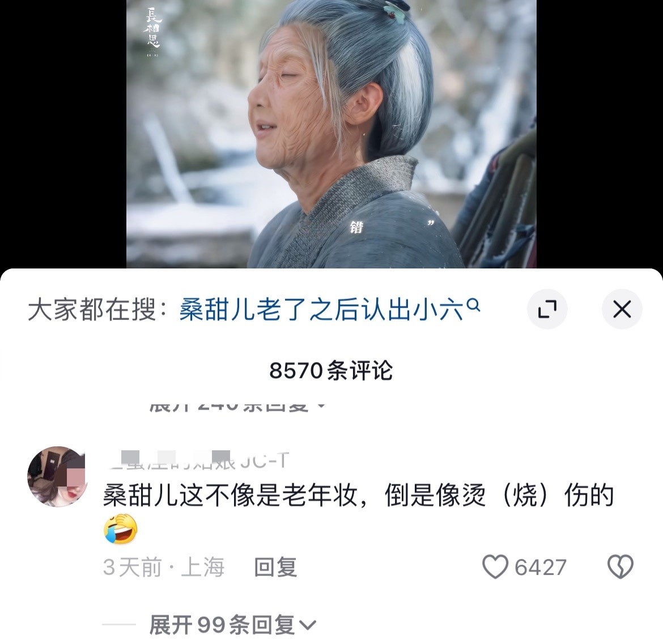Dislike the comment with broken heart icon
This screenshot has width=663, height=644.
(620, 566)
